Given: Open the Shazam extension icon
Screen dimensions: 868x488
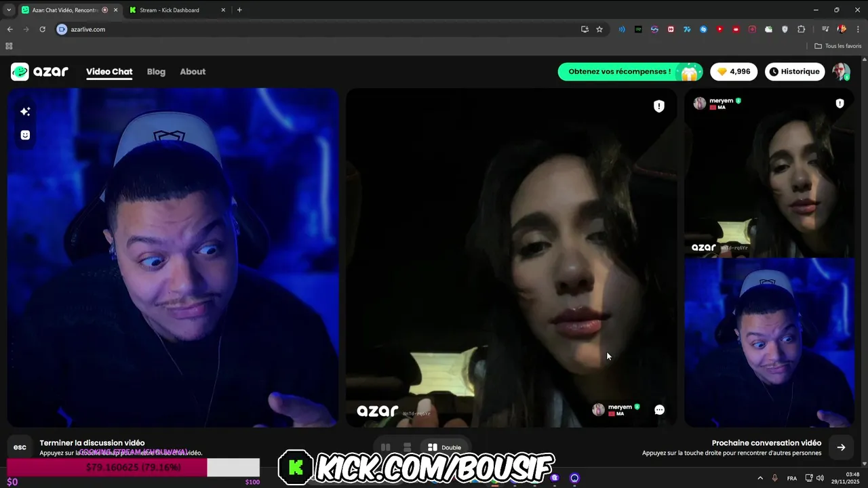Looking at the screenshot, I should 703,29.
